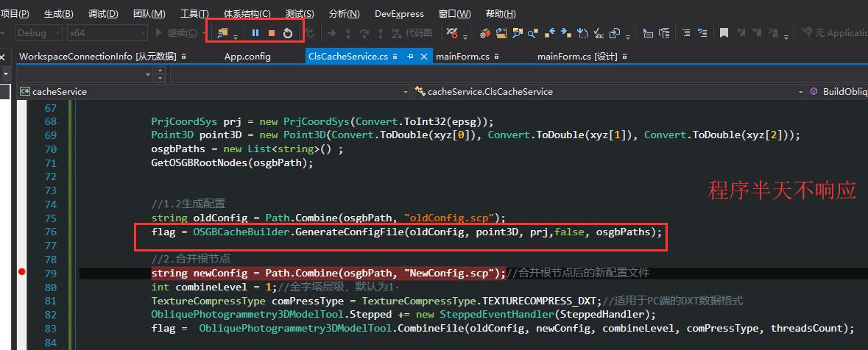Viewport: 868px width, 350px height.
Task: Open the cacheService project scope dropdown
Action: coord(214,92)
